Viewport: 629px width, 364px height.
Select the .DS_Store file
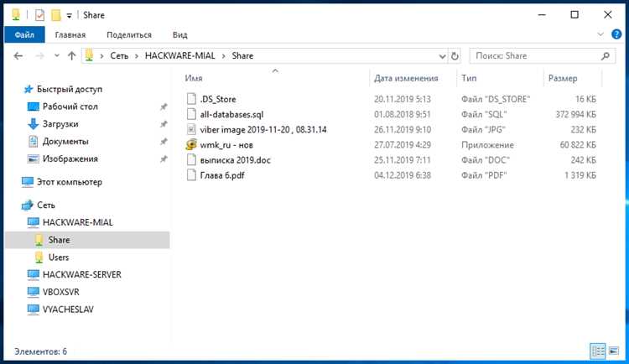pos(218,99)
